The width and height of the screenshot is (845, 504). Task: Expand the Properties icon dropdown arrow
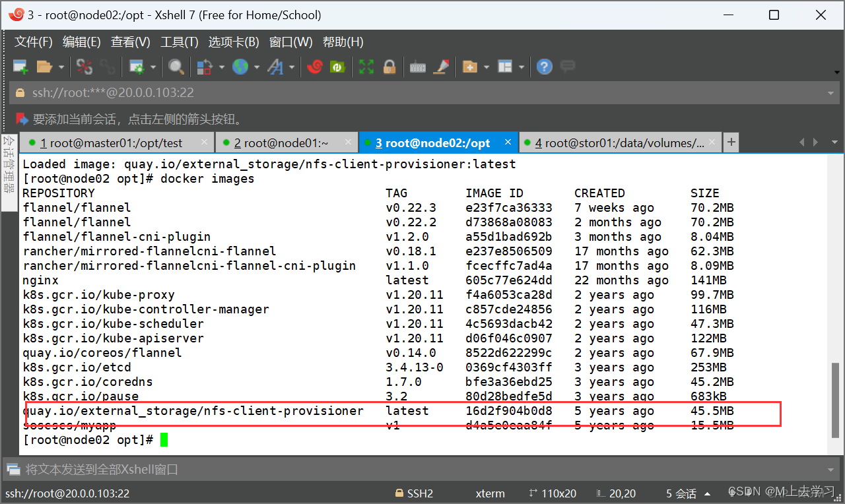pyautogui.click(x=153, y=67)
